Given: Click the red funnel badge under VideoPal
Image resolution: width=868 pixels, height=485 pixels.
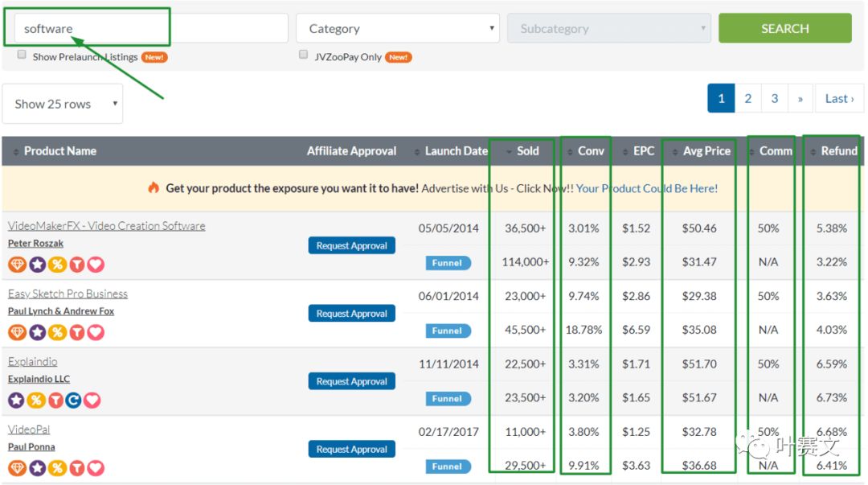Looking at the screenshot, I should (x=77, y=468).
